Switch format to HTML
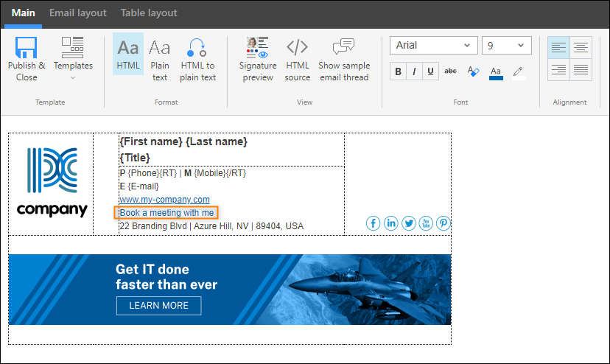Image resolution: width=610 pixels, height=364 pixels. click(x=128, y=54)
